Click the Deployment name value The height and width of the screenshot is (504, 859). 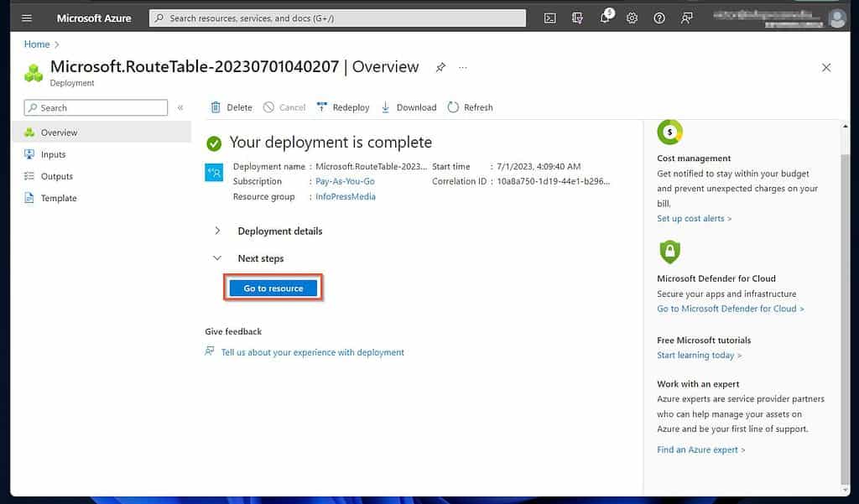371,166
